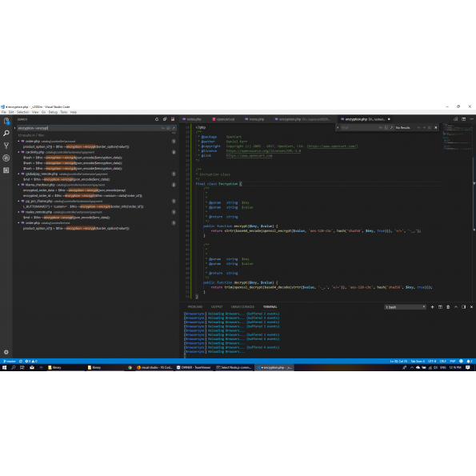Open the Search view in activity bar
Image resolution: width=476 pixels, height=476 pixels.
[x=6, y=134]
